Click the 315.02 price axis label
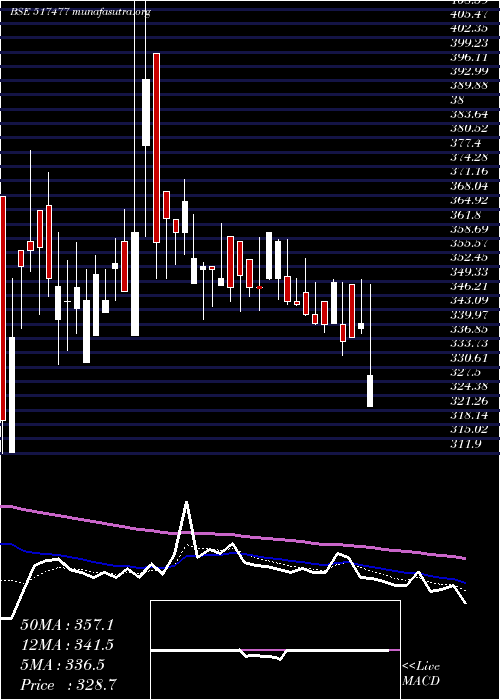 coord(469,429)
